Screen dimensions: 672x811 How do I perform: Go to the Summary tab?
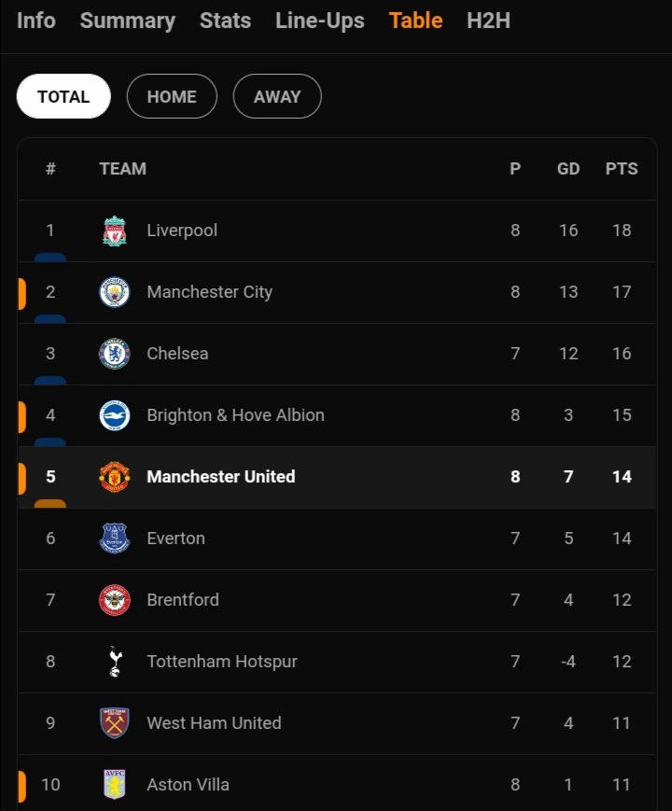pyautogui.click(x=128, y=21)
